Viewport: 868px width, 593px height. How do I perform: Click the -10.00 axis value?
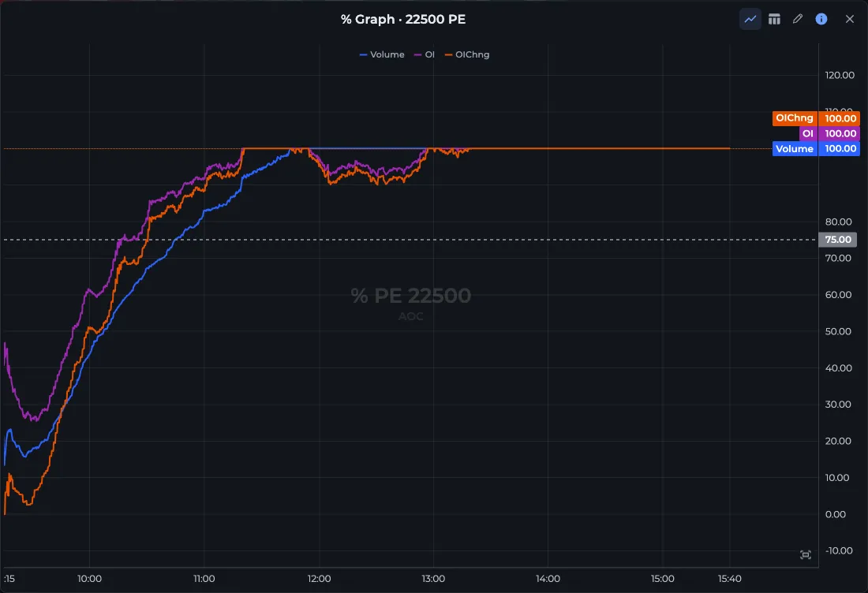click(x=840, y=551)
